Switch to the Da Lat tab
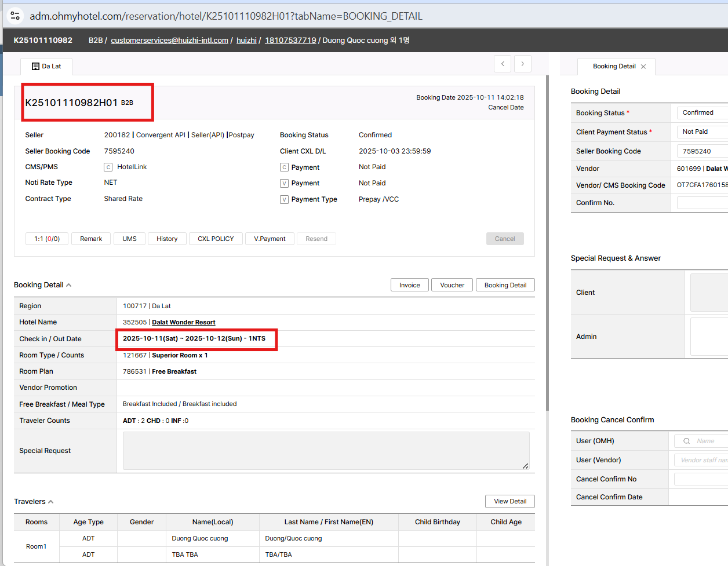Viewport: 728px width, 566px height. pyautogui.click(x=46, y=67)
